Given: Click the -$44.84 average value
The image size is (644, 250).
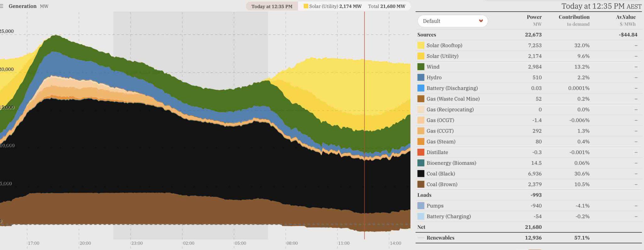Looking at the screenshot, I should click(628, 35).
